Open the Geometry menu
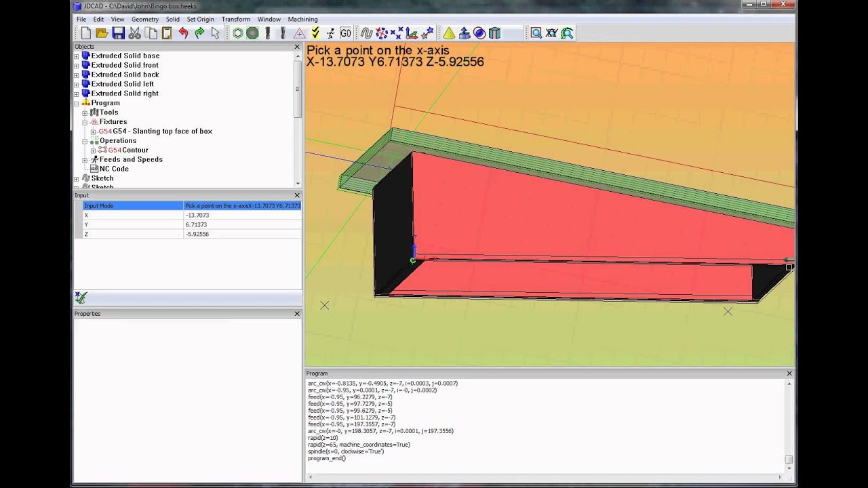868x488 pixels. 145,19
